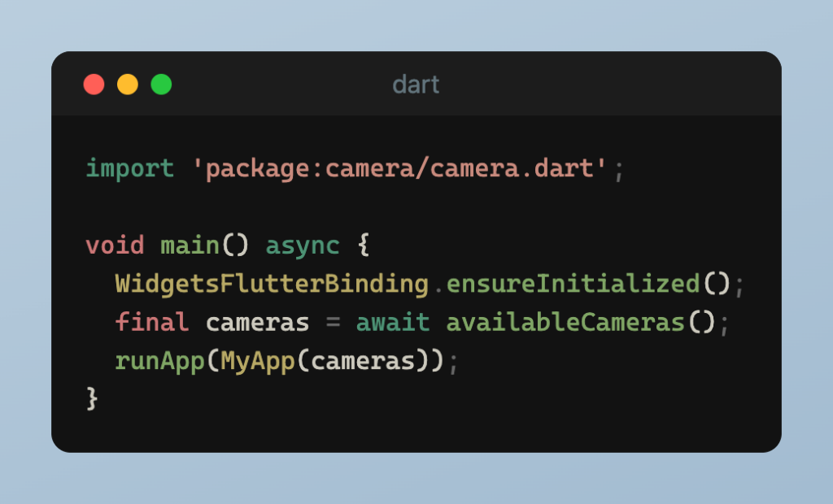Click the 'async' keyword
833x504 pixels.
(x=303, y=246)
